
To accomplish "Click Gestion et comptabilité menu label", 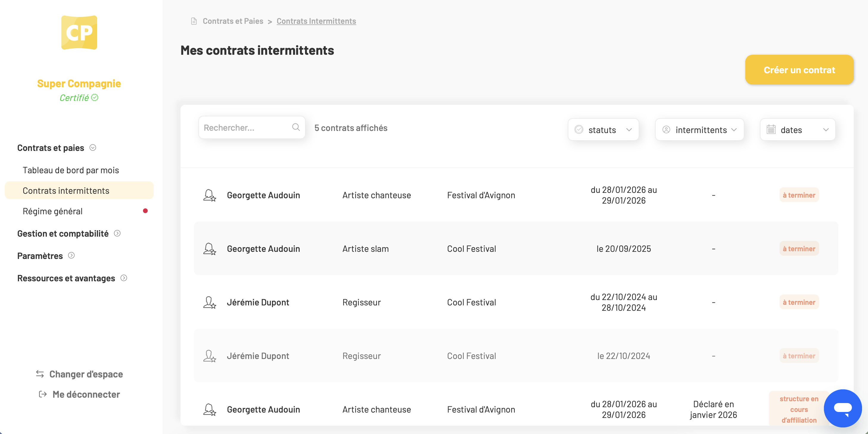I will click(x=63, y=233).
